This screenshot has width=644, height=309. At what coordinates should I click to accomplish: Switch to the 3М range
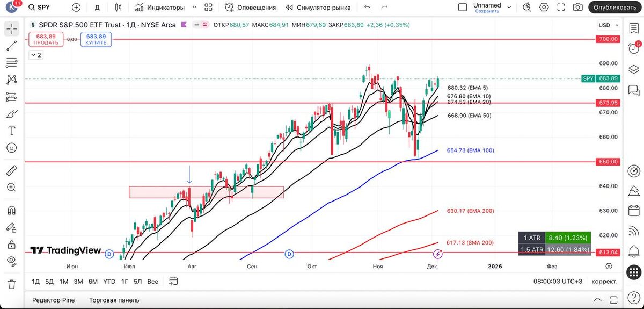tap(78, 282)
